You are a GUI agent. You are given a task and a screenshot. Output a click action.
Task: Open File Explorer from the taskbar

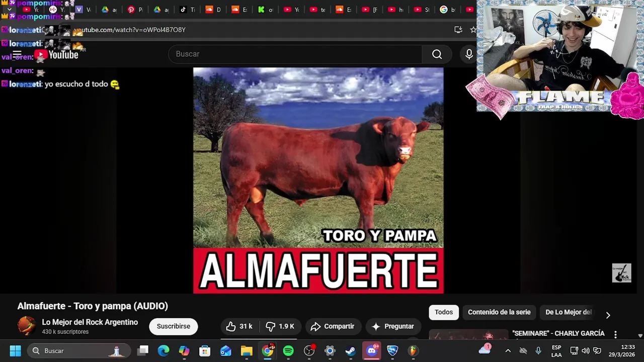(x=247, y=350)
